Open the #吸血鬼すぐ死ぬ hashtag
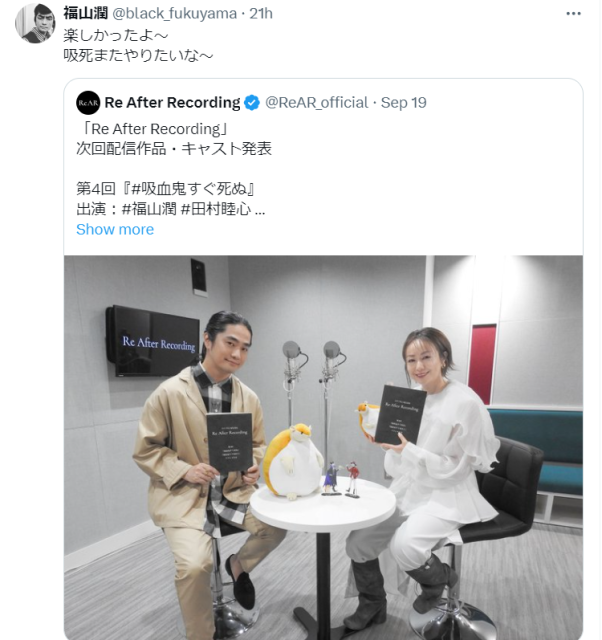This screenshot has width=602, height=640. [x=189, y=189]
